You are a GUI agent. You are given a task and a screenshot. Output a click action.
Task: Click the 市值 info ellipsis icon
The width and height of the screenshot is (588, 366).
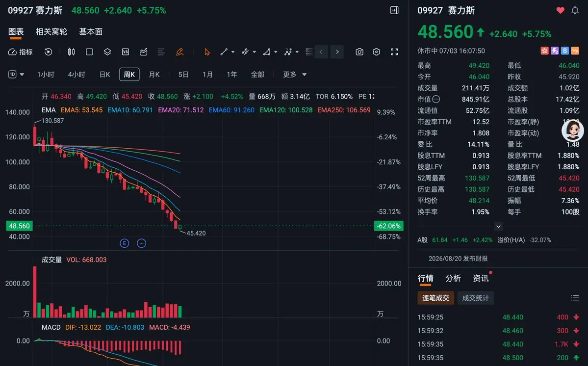436,99
